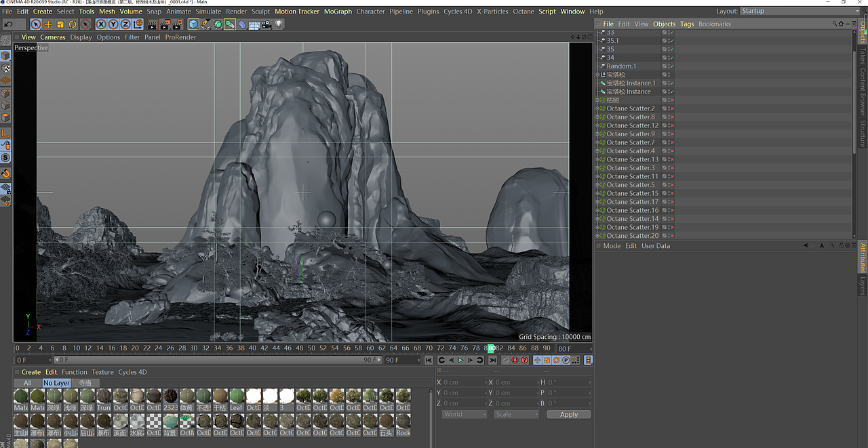Open the search icon in Objects manager
The image size is (868, 448).
tap(836, 24)
